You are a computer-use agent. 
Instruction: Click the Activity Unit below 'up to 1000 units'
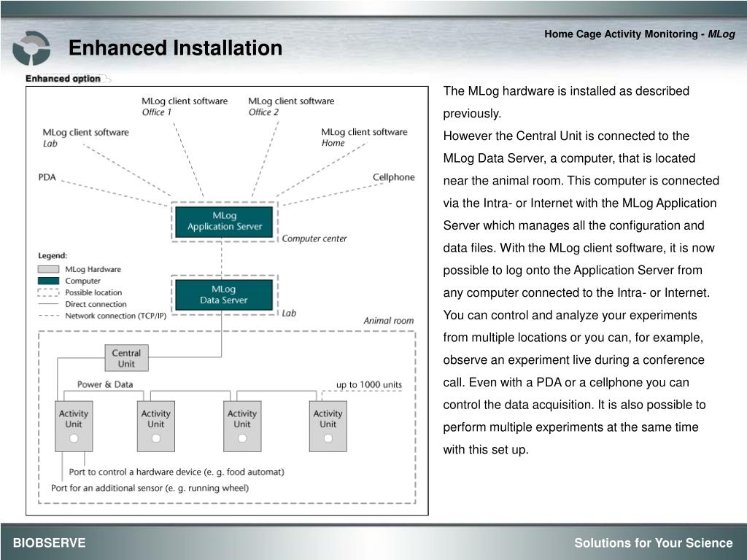[x=328, y=426]
